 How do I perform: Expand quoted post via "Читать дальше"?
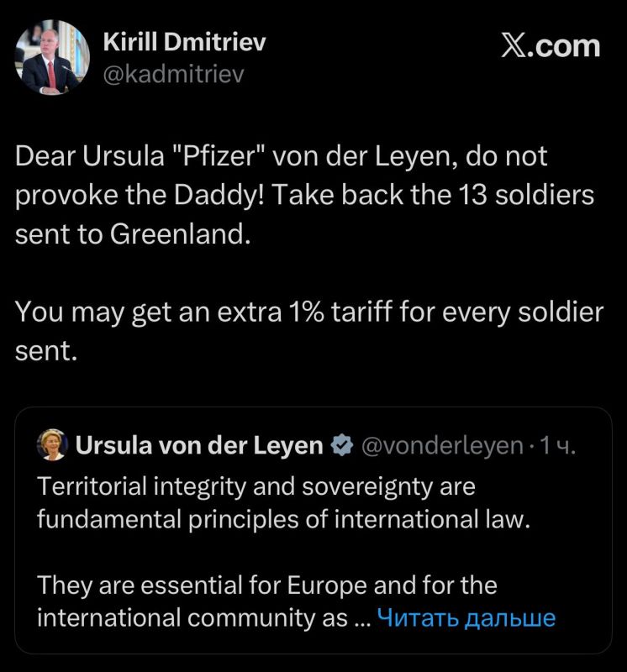tap(466, 618)
